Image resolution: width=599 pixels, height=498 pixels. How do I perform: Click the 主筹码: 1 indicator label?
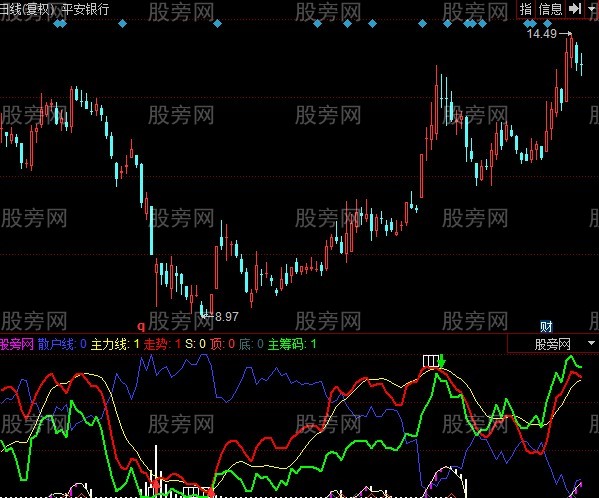click(x=292, y=344)
